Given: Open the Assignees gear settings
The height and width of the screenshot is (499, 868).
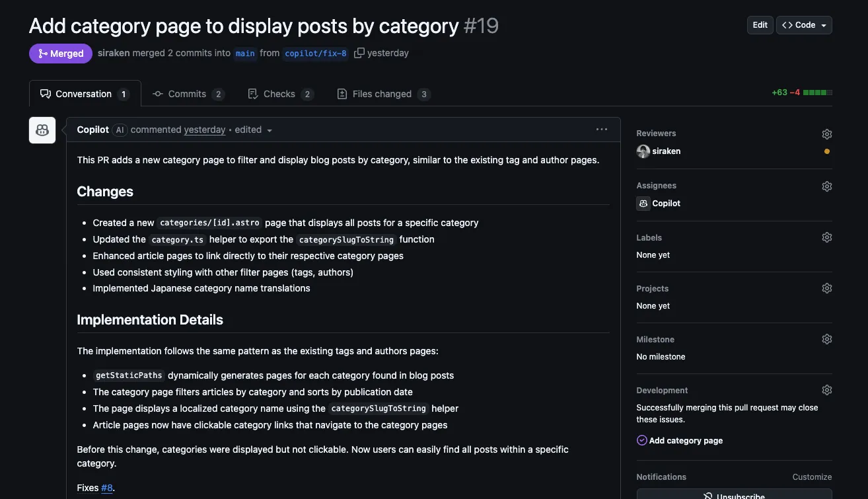Looking at the screenshot, I should [826, 186].
